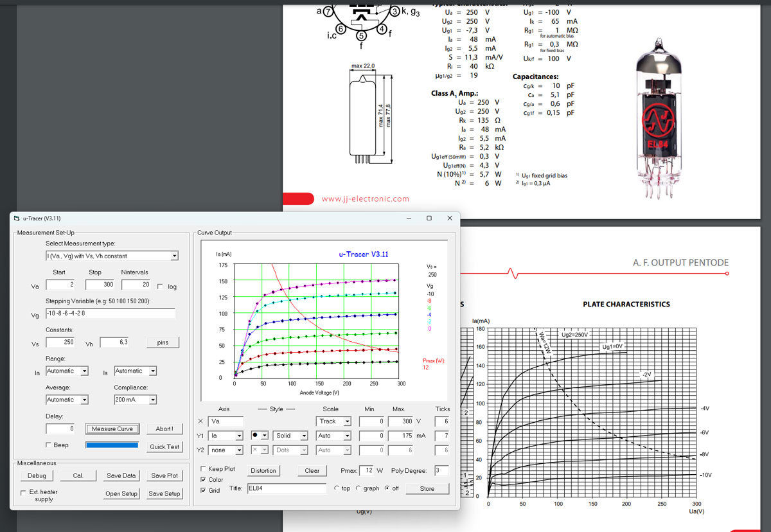Click the blue measurement progress bar
771x532 pixels.
pos(112,445)
